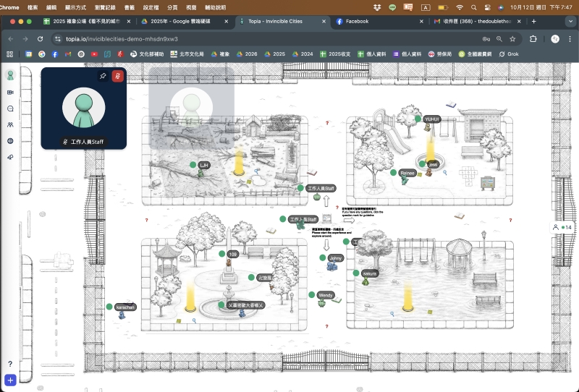This screenshot has height=392, width=579.
Task: Open the 書籤 menu in menu bar
Action: click(x=130, y=7)
